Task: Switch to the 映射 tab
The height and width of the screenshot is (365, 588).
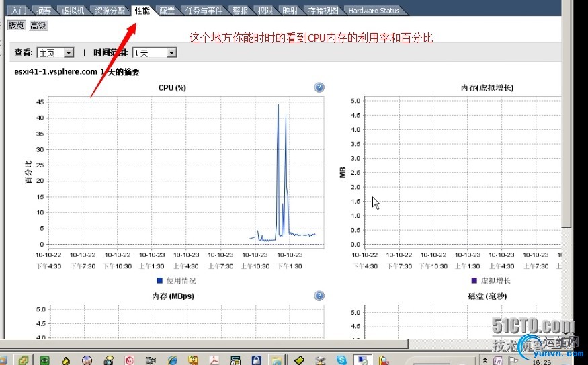Action: (290, 11)
